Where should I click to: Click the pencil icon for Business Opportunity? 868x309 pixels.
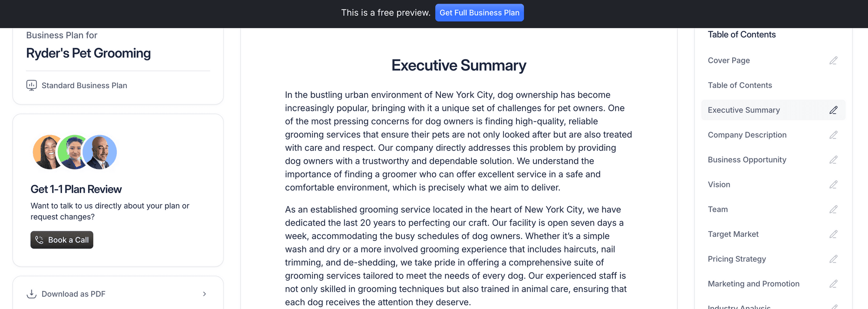[x=833, y=159]
